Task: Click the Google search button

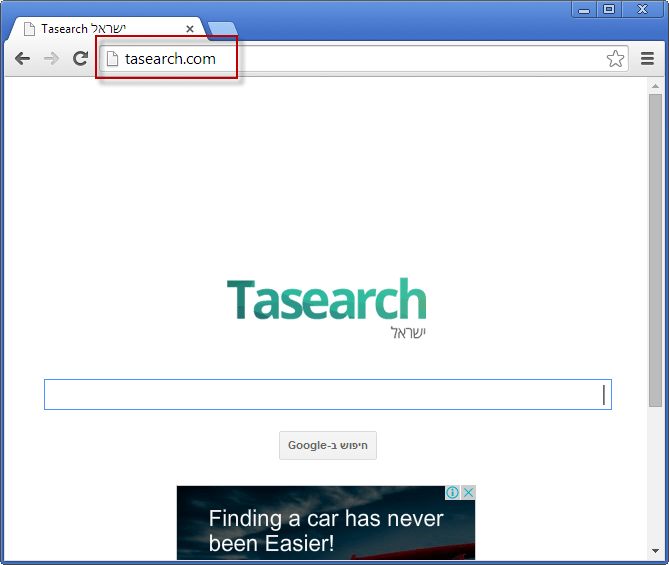Action: coord(328,446)
